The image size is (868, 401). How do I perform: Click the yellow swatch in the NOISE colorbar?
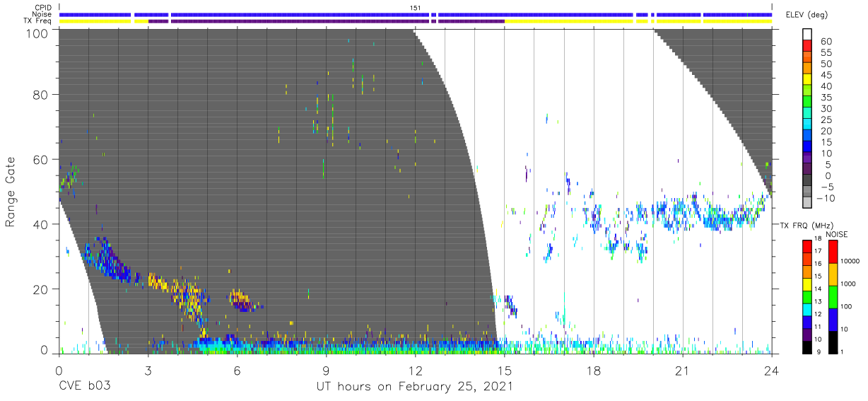pos(834,274)
